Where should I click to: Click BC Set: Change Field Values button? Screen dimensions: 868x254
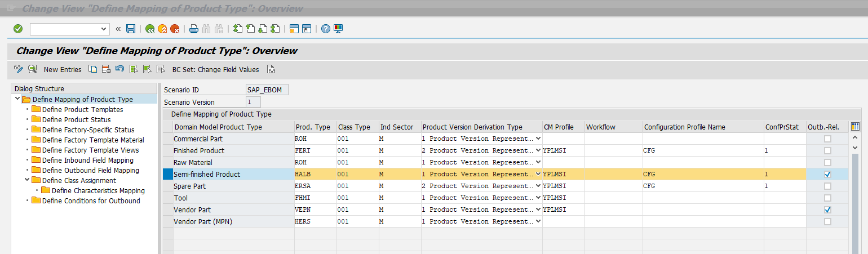[x=216, y=70]
